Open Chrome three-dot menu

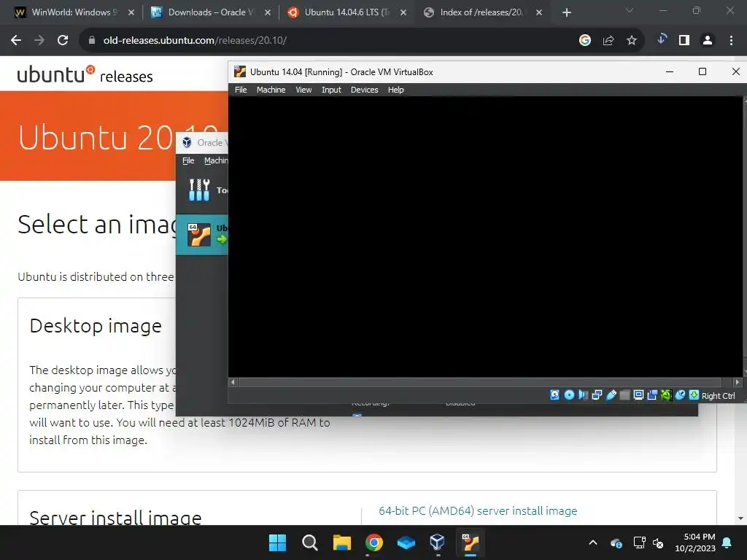[x=731, y=41]
